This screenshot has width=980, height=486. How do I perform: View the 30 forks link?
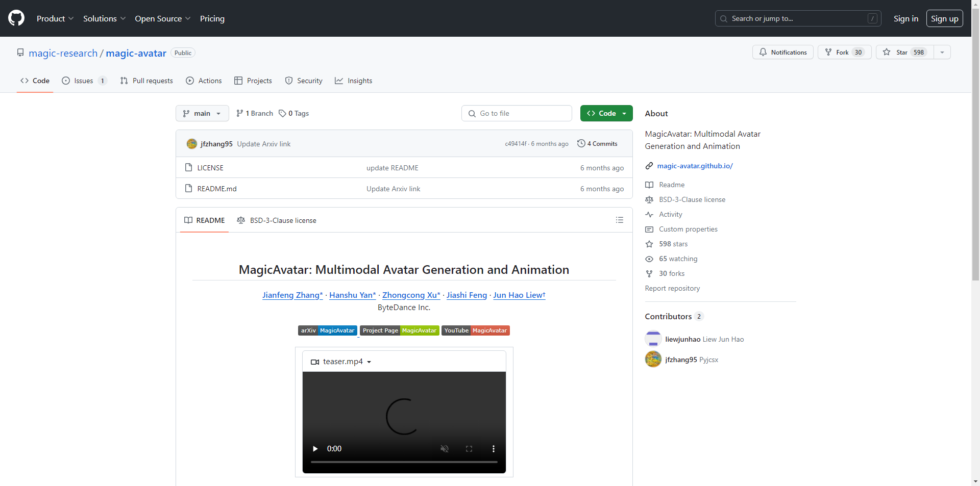click(672, 273)
